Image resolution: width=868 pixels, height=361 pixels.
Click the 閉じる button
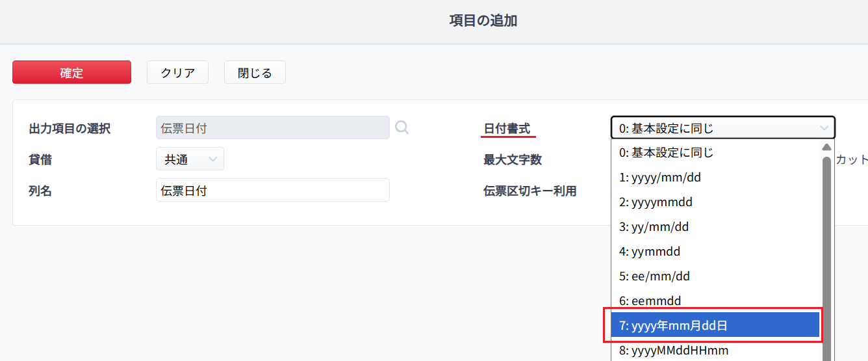point(255,72)
